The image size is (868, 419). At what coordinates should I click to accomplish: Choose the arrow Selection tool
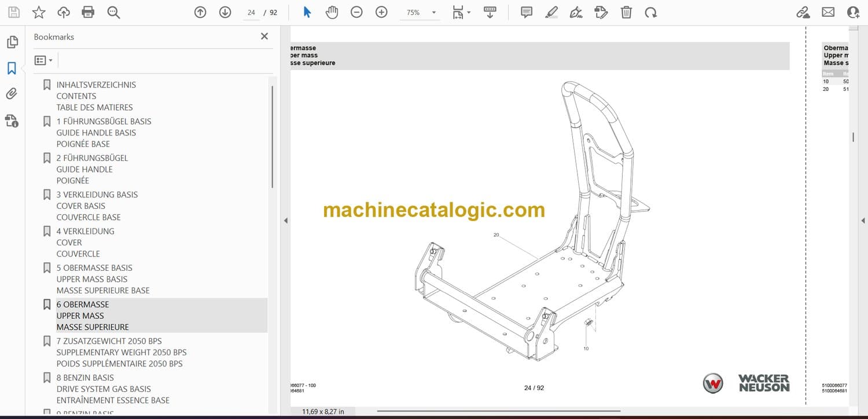pyautogui.click(x=307, y=12)
